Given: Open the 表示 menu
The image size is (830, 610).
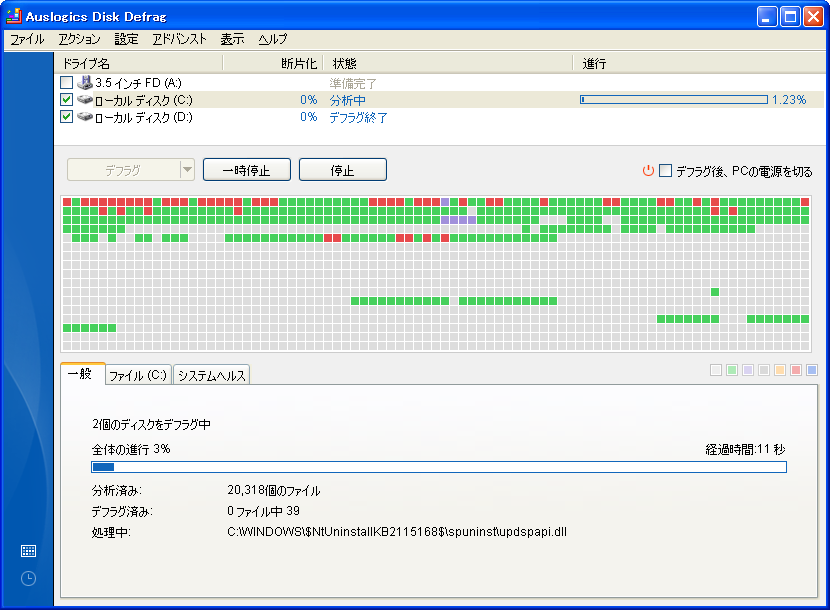Looking at the screenshot, I should pyautogui.click(x=232, y=39).
